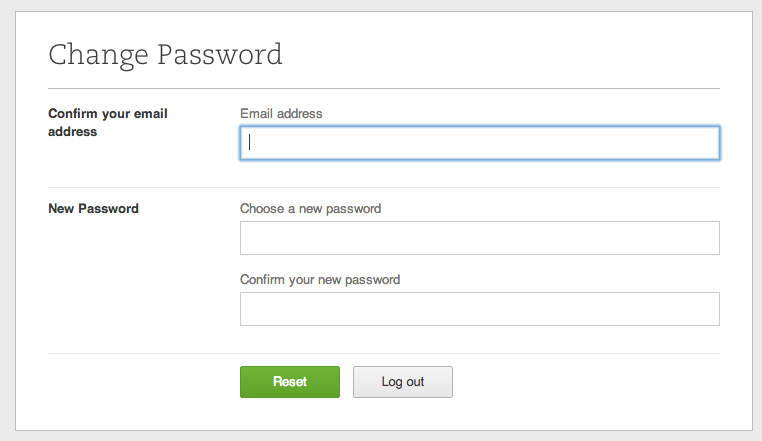Click the bold 'New Password' section label
Image resolution: width=762 pixels, height=441 pixels.
click(93, 209)
